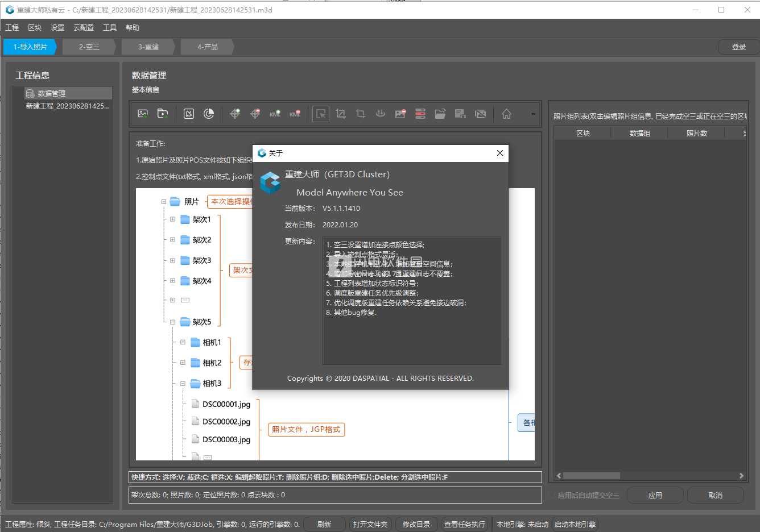
Task: Click the 区块 column header
Action: tap(583, 133)
